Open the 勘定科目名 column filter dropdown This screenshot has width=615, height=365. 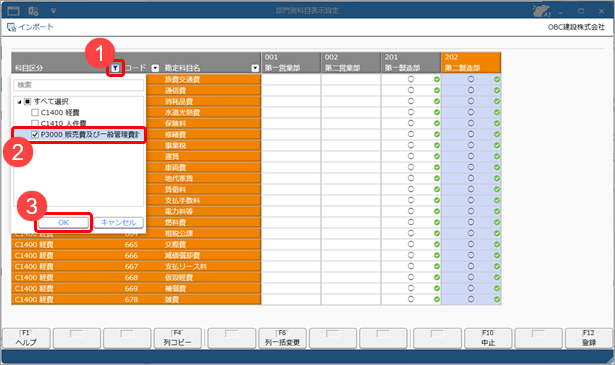coord(255,68)
